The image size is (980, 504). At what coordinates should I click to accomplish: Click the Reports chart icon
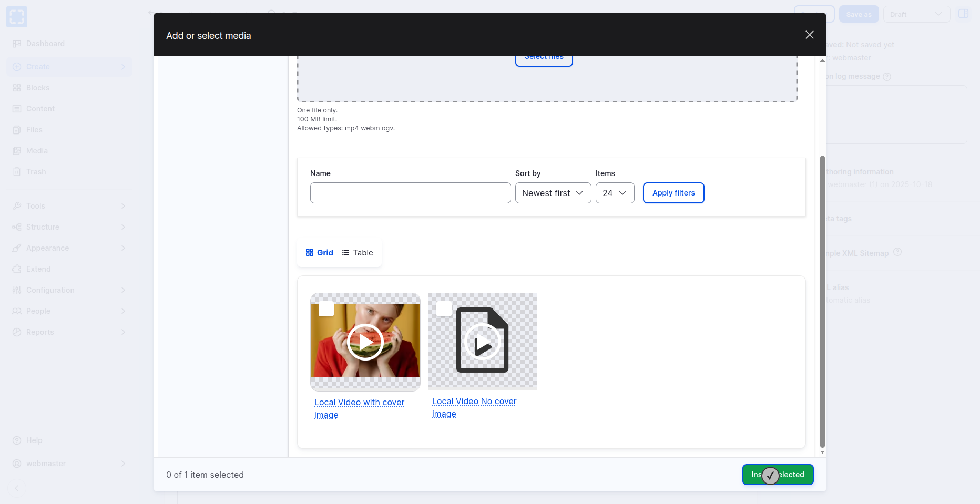(x=17, y=332)
